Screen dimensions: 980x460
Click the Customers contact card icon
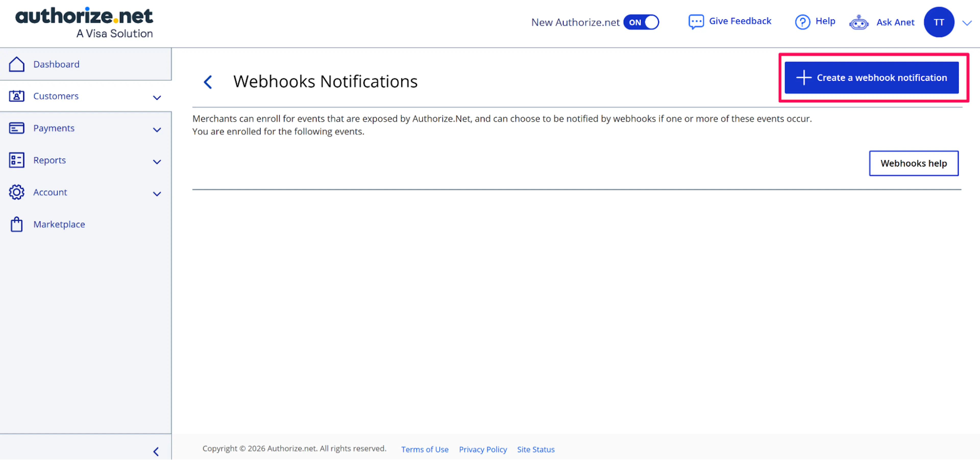pos(16,96)
